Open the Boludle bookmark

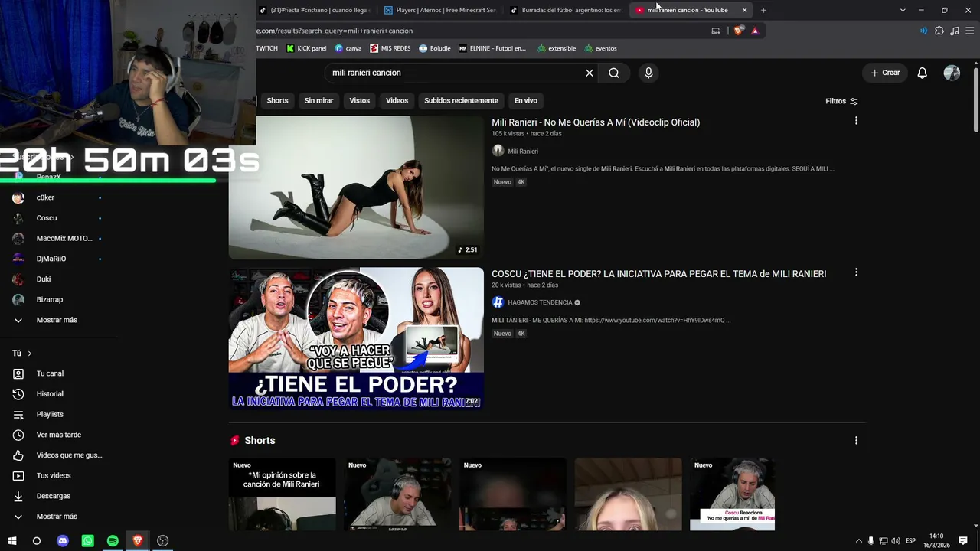pos(435,48)
